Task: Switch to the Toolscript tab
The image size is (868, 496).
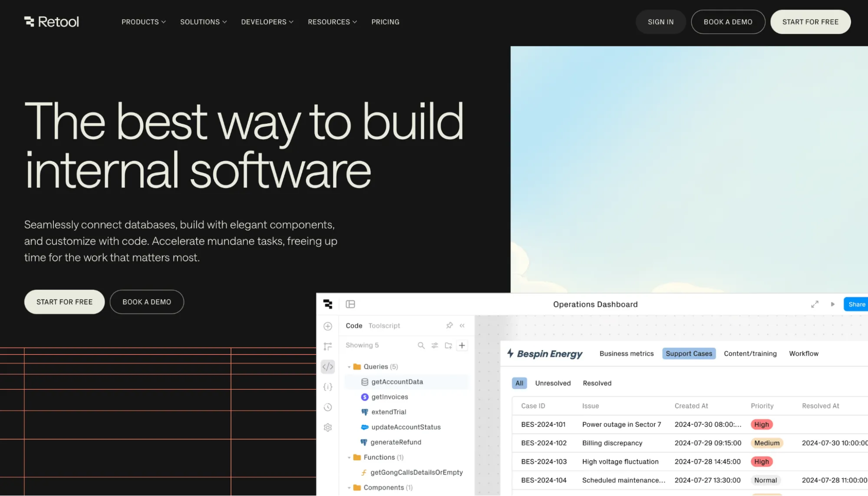Action: coord(384,325)
